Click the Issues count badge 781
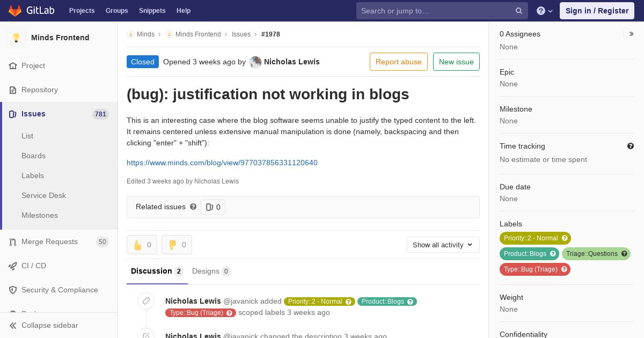This screenshot has height=338, width=644. [x=100, y=114]
